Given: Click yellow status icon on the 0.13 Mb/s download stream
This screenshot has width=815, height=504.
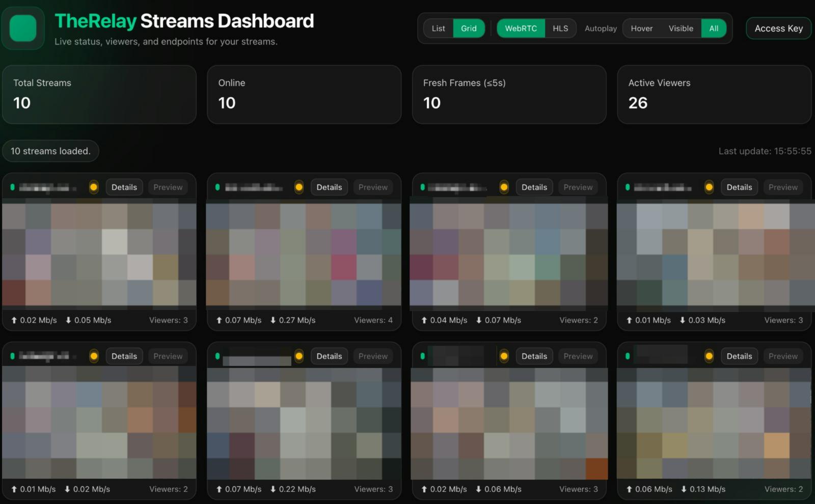Looking at the screenshot, I should pyautogui.click(x=709, y=356).
